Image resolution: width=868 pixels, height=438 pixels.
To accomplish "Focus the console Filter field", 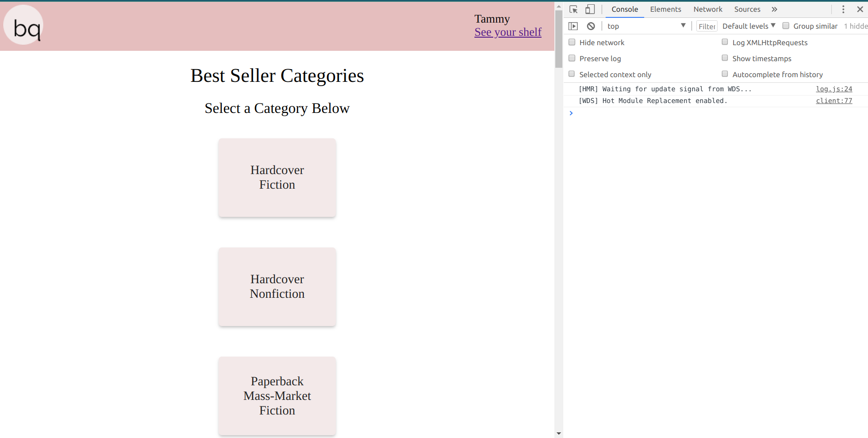I will click(707, 26).
